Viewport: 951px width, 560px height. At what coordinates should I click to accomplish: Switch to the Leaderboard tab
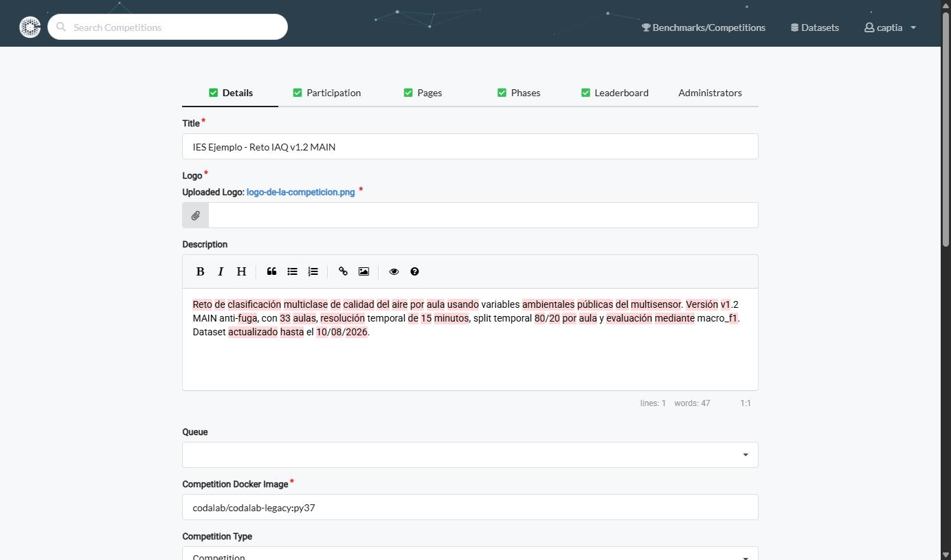point(614,93)
